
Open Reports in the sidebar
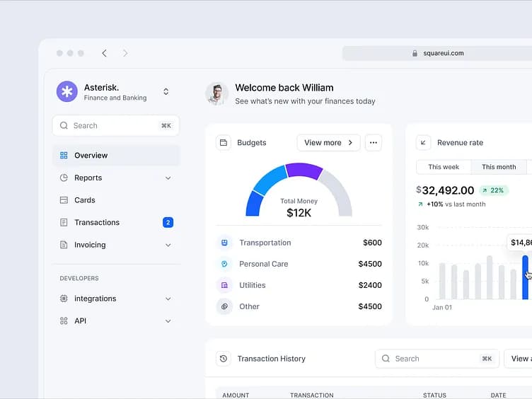[x=116, y=178]
